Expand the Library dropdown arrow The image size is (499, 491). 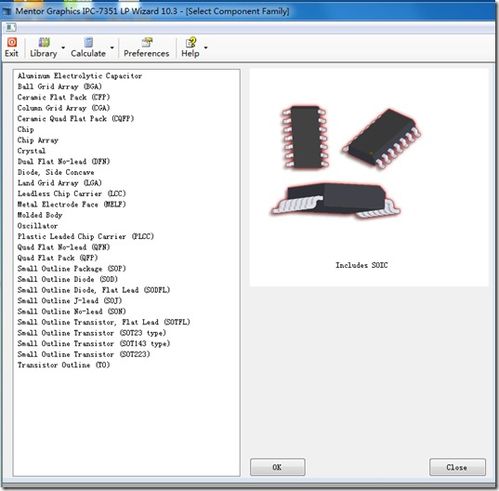[x=63, y=48]
